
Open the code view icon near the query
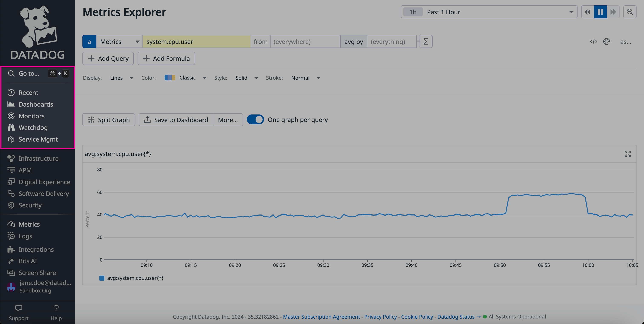[594, 42]
